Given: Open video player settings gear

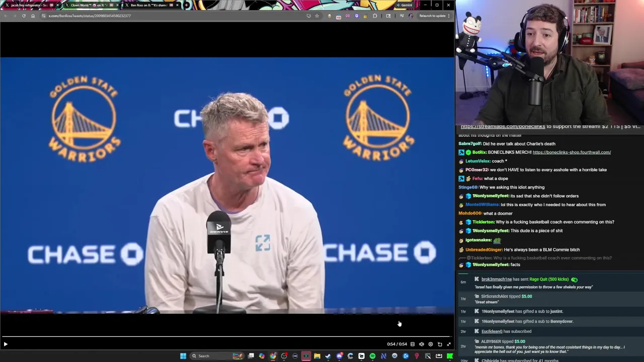Looking at the screenshot, I should coord(431,344).
